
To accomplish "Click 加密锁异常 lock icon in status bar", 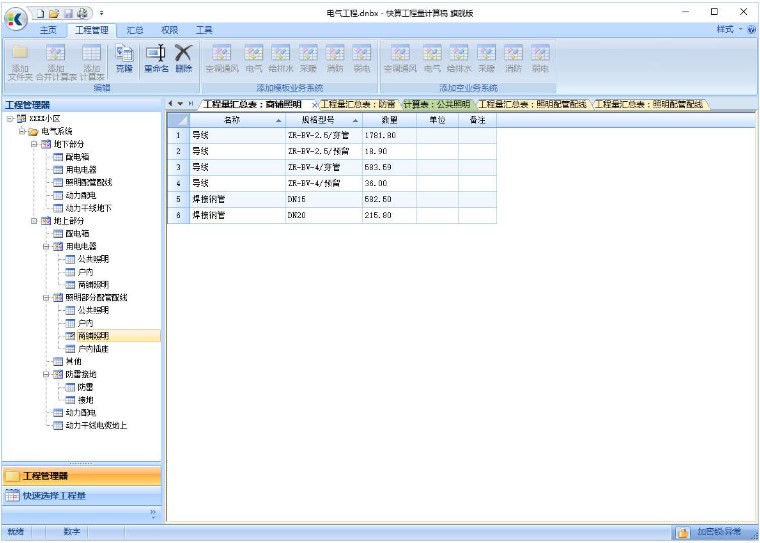I will (x=682, y=533).
